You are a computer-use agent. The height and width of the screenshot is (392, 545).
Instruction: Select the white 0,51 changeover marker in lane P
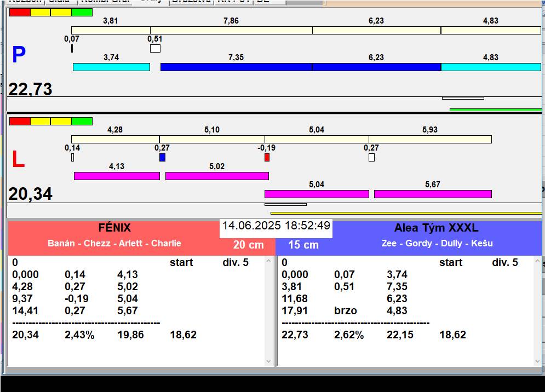point(155,49)
